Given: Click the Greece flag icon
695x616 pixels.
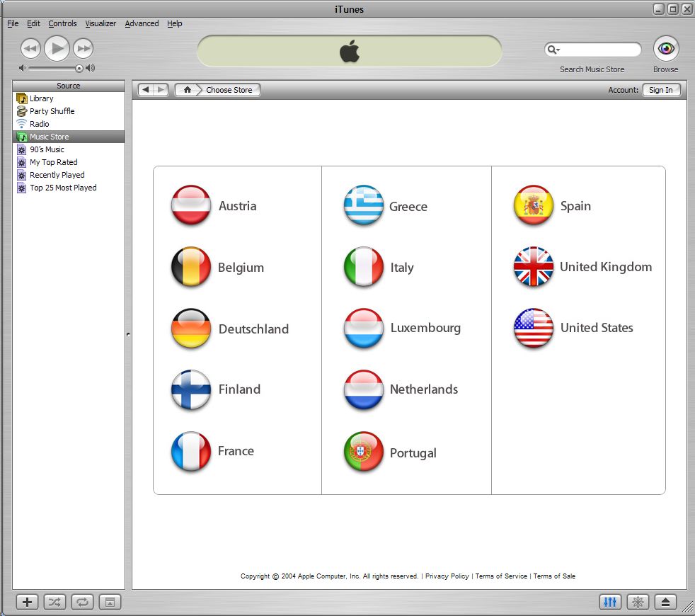Looking at the screenshot, I should [364, 205].
